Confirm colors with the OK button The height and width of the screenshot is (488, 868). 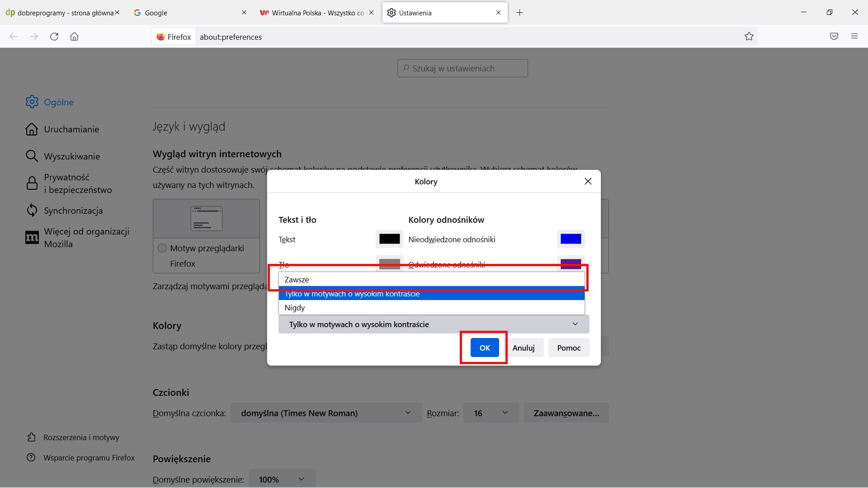484,347
